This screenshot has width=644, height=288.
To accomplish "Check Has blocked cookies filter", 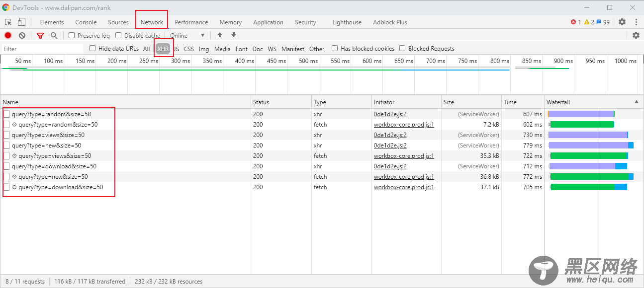I will click(335, 48).
